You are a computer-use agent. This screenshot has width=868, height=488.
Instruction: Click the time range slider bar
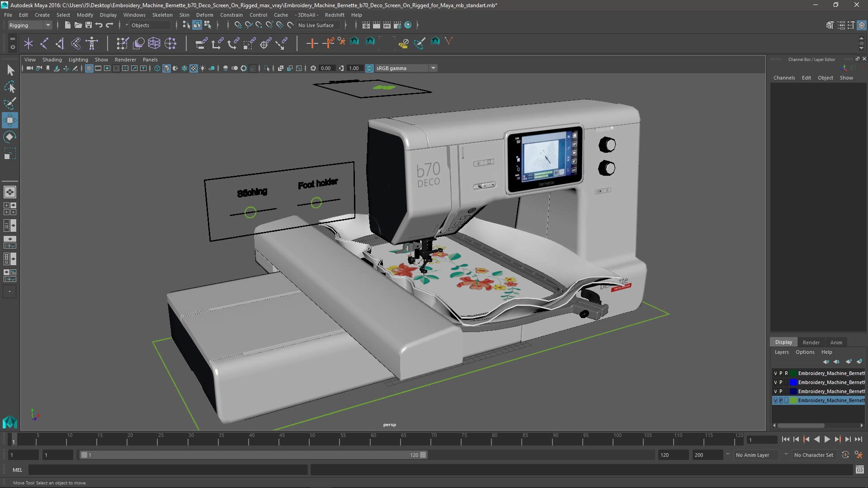(253, 455)
